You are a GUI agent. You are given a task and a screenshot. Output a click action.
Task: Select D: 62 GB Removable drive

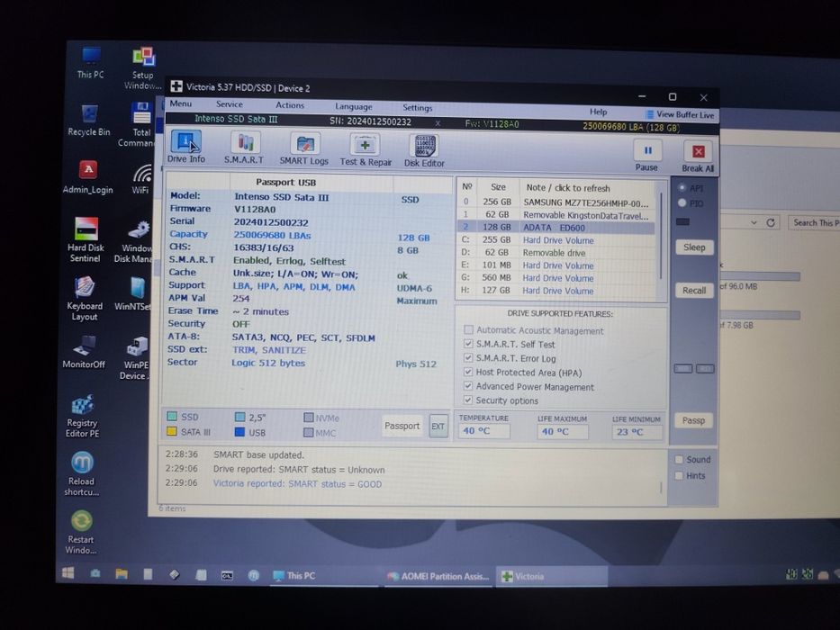556,252
